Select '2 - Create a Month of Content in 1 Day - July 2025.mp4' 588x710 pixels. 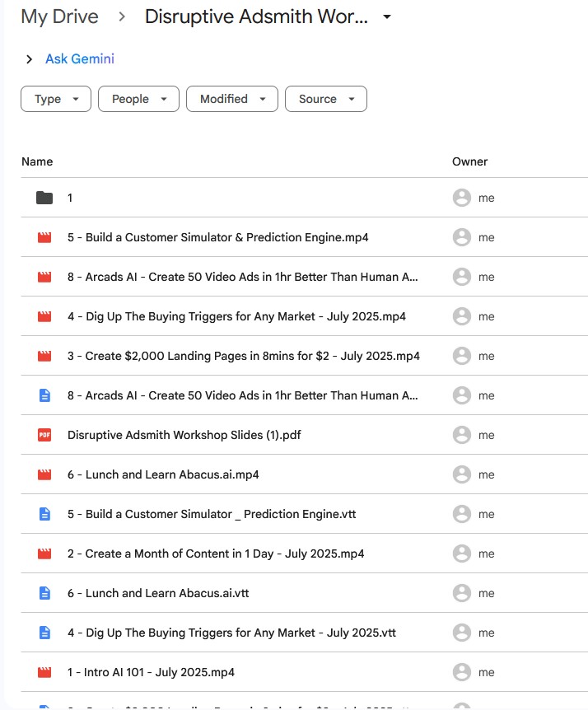(216, 554)
